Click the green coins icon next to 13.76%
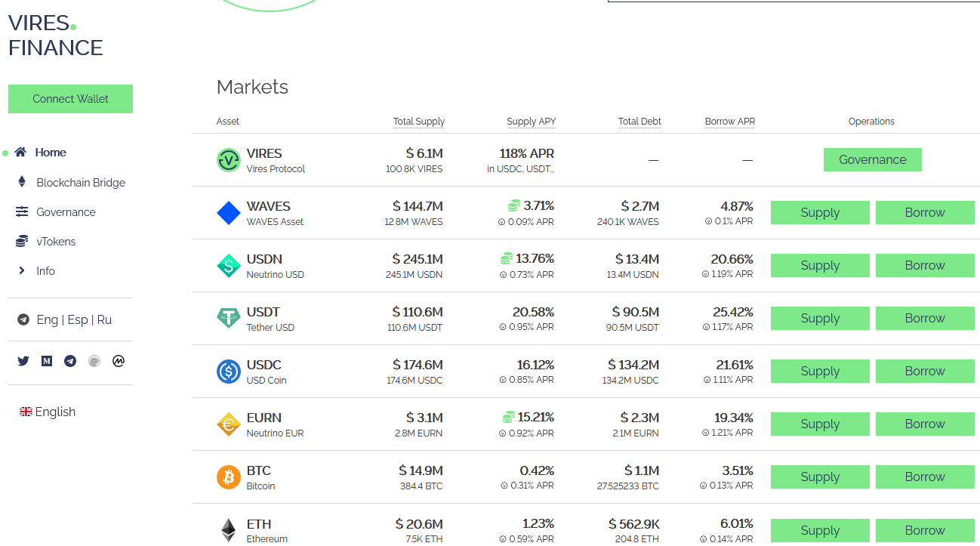 pyautogui.click(x=507, y=258)
